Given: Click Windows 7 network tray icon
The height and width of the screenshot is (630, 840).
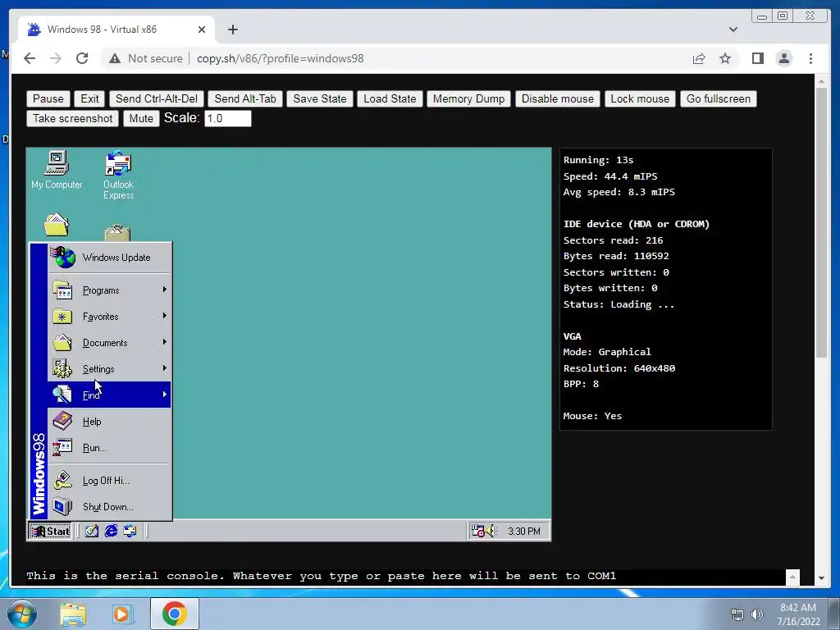Looking at the screenshot, I should 737,614.
